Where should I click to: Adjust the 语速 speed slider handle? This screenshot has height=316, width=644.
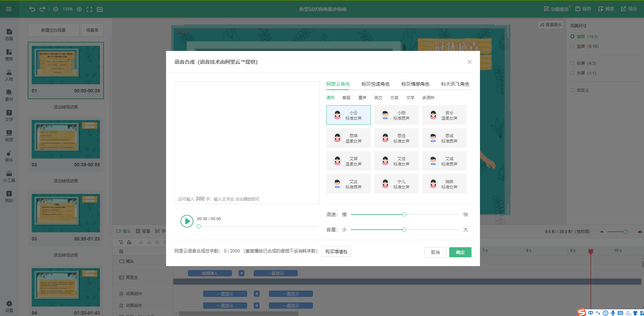[404, 214]
